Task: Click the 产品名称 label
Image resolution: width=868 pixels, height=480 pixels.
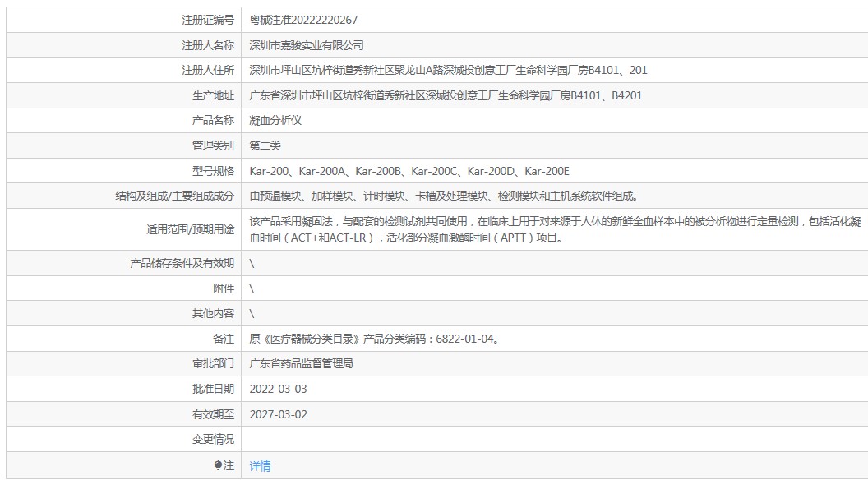Action: 213,120
